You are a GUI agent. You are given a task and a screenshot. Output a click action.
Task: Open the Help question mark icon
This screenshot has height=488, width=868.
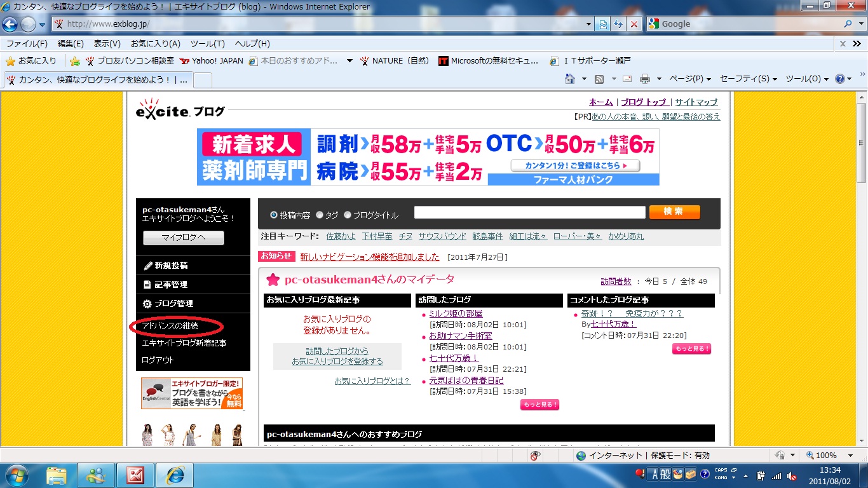pyautogui.click(x=840, y=79)
